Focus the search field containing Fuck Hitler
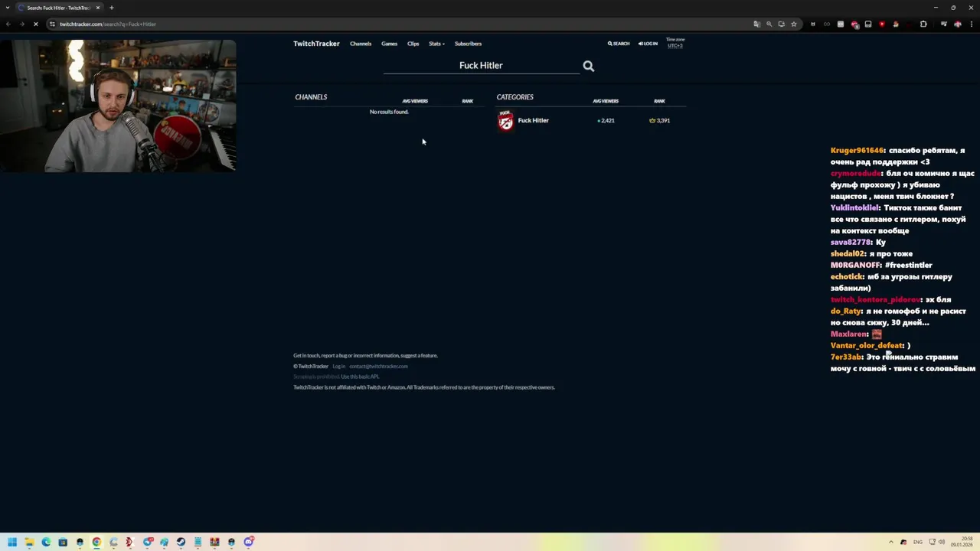980x551 pixels. pyautogui.click(x=481, y=66)
